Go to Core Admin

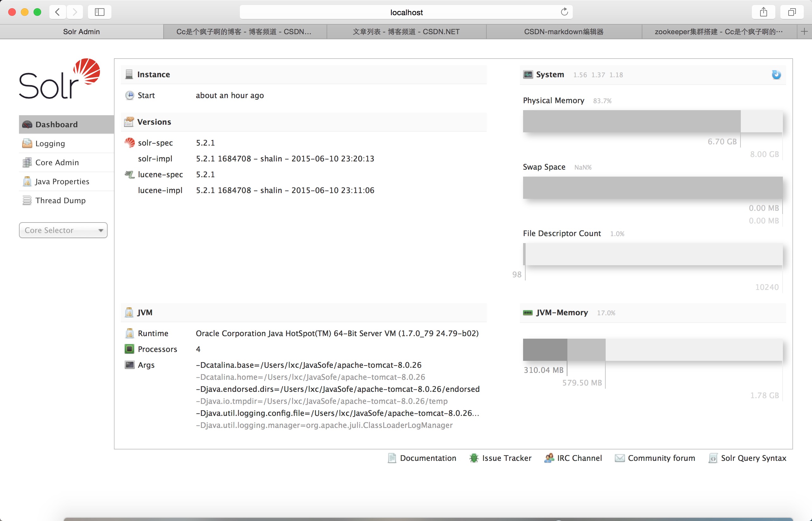coord(66,162)
